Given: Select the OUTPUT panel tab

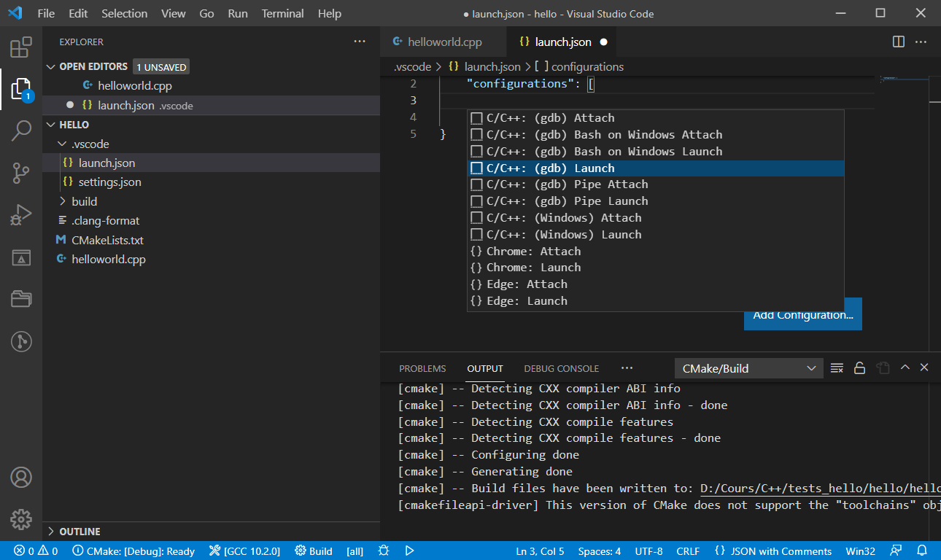Looking at the screenshot, I should 485,368.
